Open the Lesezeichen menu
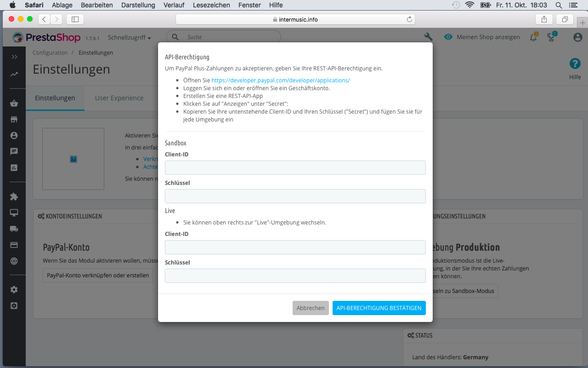 [212, 5]
